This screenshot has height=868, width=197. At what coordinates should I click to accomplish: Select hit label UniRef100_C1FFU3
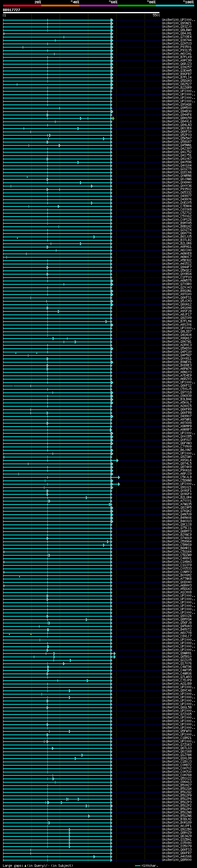tap(177, 277)
